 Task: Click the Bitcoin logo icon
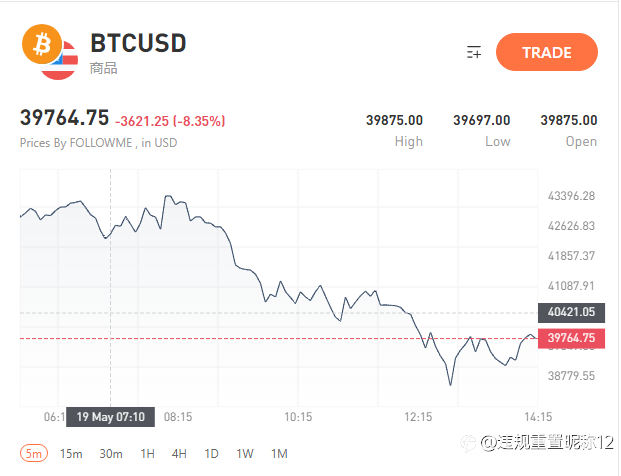(x=42, y=44)
